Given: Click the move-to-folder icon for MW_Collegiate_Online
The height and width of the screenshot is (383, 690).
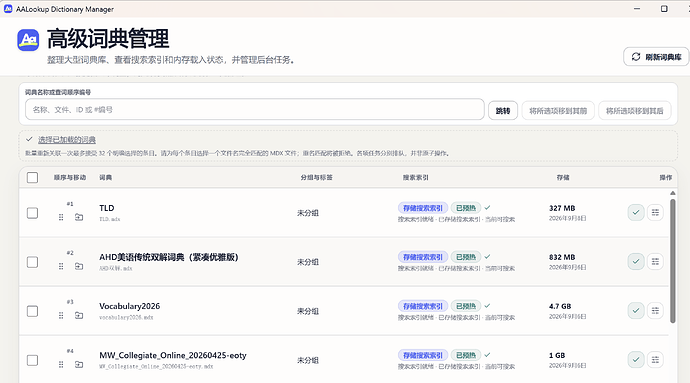Looking at the screenshot, I should (79, 365).
